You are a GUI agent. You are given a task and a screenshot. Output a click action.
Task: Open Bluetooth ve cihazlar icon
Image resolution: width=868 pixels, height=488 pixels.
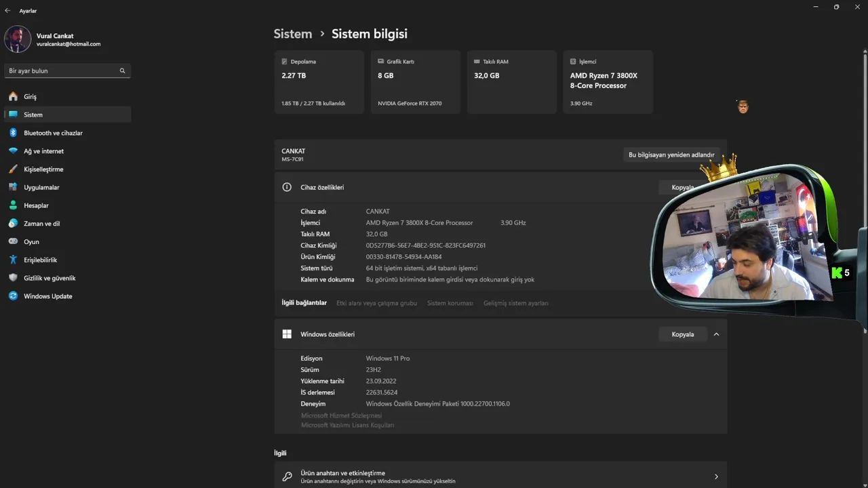13,133
